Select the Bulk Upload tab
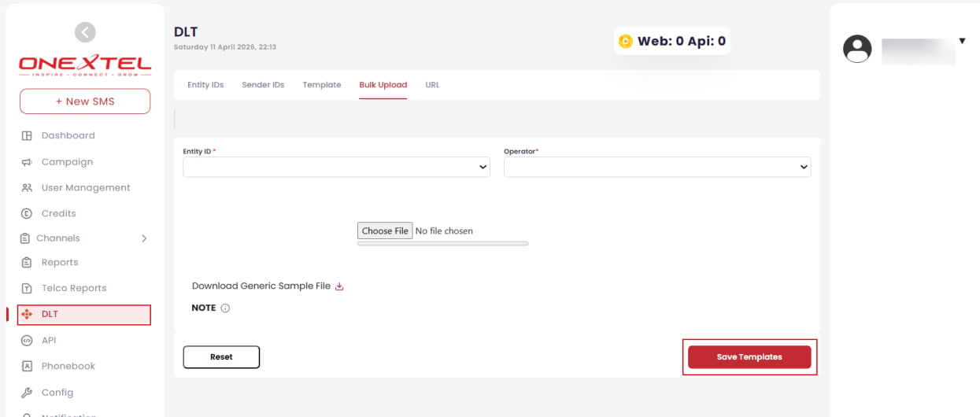 [383, 85]
